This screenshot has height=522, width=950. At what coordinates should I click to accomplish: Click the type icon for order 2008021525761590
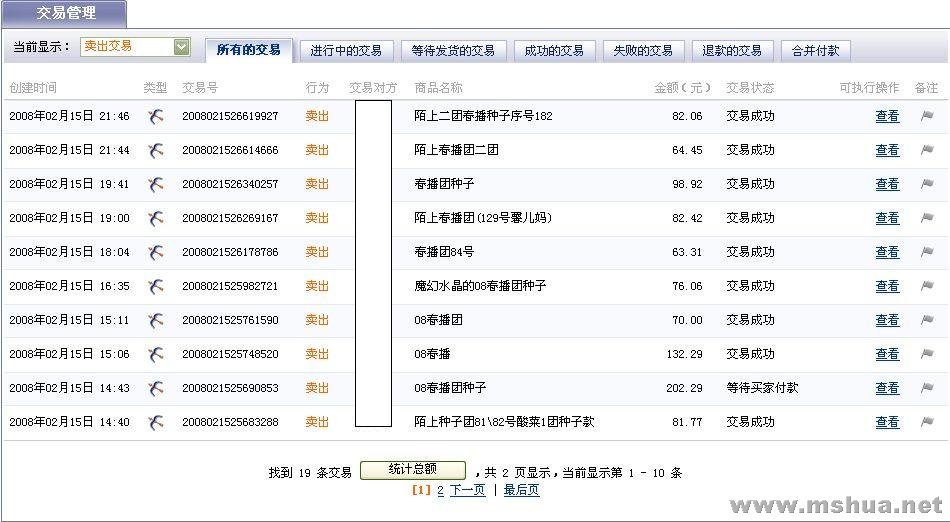[x=155, y=320]
